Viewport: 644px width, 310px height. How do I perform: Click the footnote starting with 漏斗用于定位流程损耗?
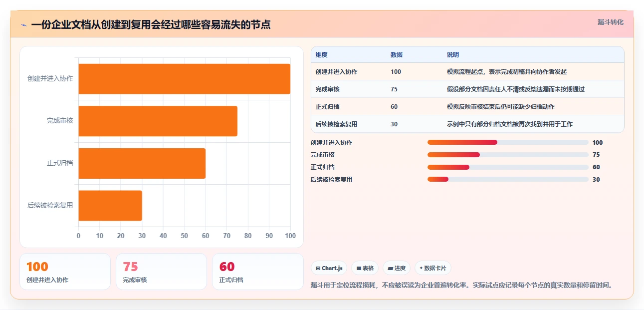tap(461, 286)
